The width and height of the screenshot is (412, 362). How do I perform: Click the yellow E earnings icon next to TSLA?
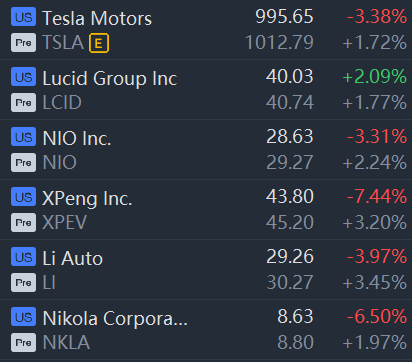coord(99,43)
